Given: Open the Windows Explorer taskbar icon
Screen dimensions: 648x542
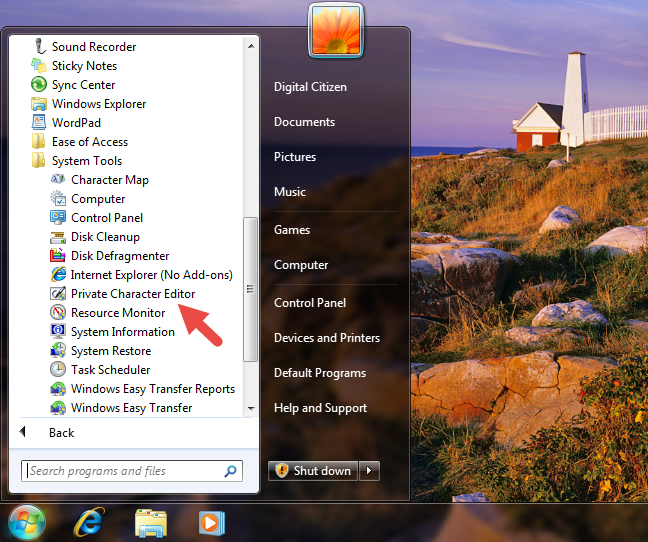Looking at the screenshot, I should [x=151, y=523].
